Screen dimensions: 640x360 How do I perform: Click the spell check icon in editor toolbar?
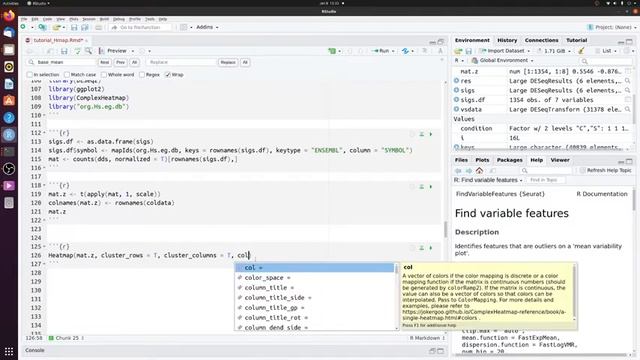point(77,51)
